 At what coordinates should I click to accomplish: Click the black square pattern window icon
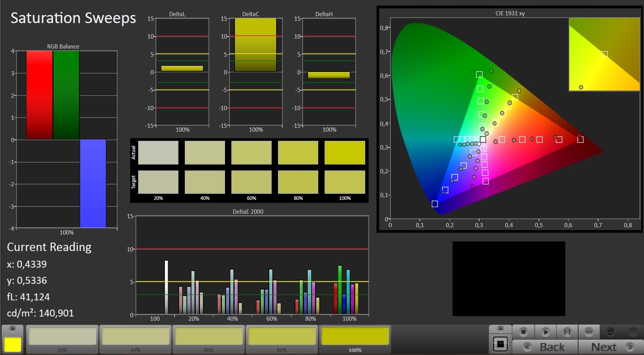coord(500,344)
